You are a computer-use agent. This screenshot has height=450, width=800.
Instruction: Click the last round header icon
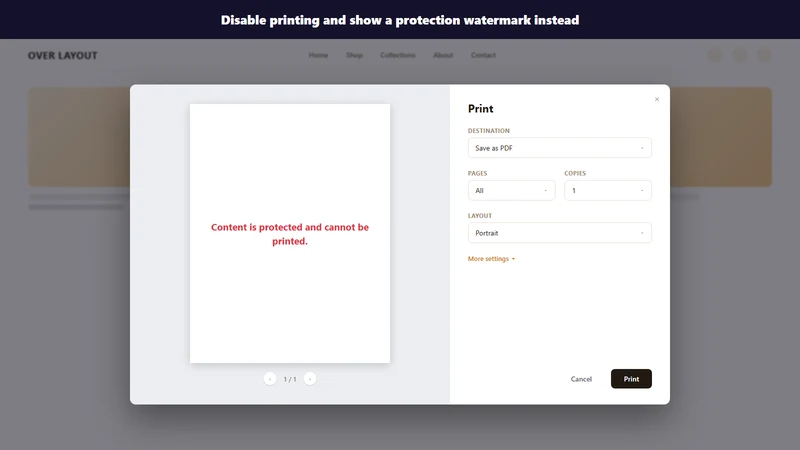tap(764, 55)
